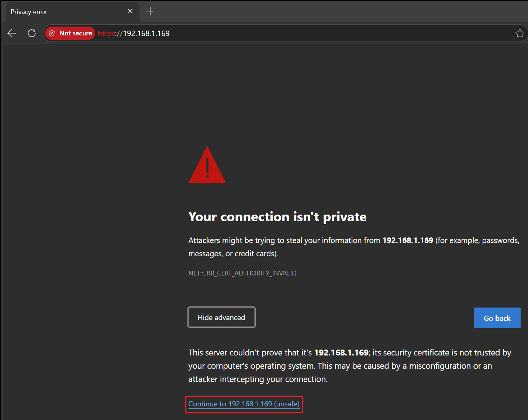The width and height of the screenshot is (528, 420).
Task: Open a new tab with the plus icon
Action: point(150,11)
